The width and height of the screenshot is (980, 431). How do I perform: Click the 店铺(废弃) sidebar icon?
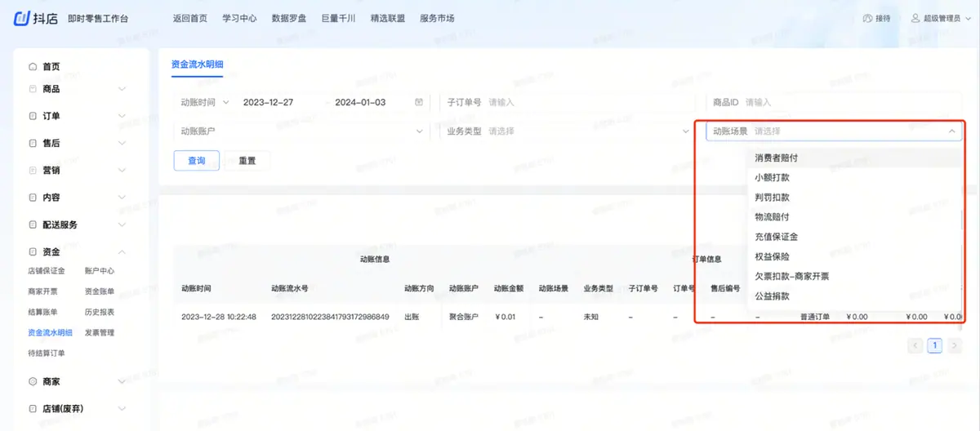pyautogui.click(x=33, y=408)
